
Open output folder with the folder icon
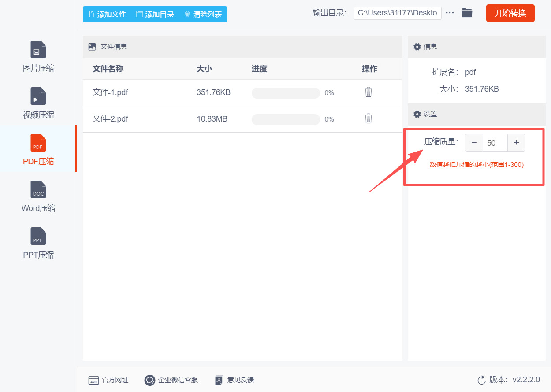coord(467,13)
